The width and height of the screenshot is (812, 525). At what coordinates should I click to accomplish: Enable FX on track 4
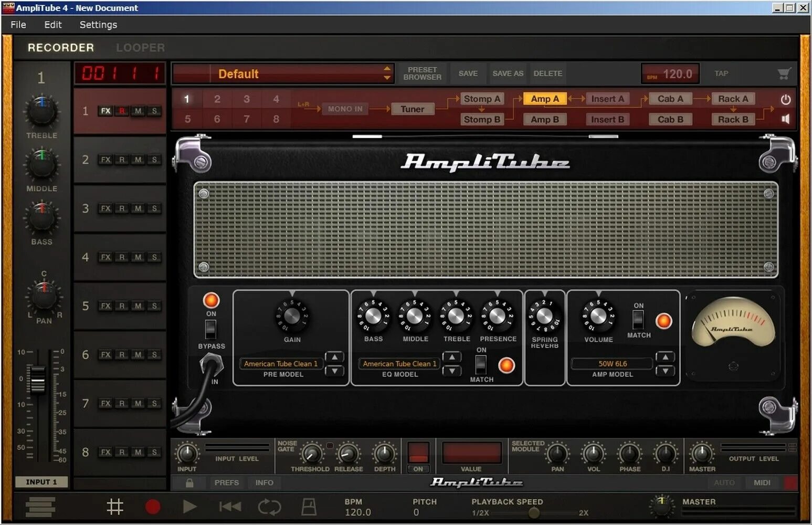click(x=106, y=257)
